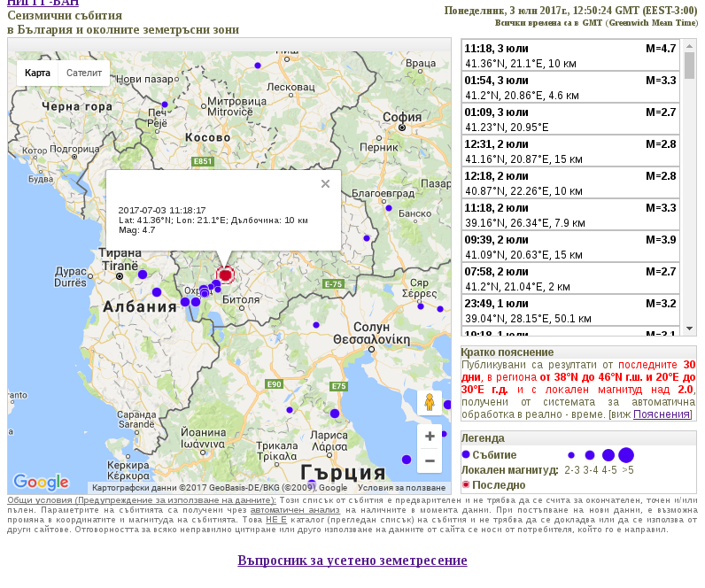
Task: Switch map to Карта view
Action: 37,73
